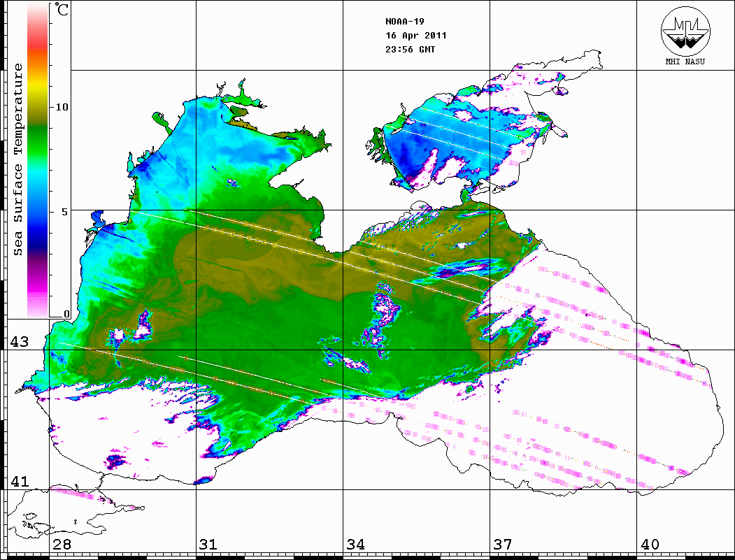
Task: Pick the dark blue band of color scale
Action: [38, 239]
